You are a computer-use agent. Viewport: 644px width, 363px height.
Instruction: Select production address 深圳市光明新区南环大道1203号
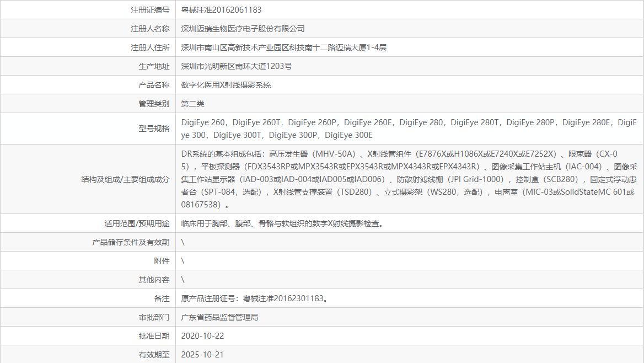tap(236, 66)
